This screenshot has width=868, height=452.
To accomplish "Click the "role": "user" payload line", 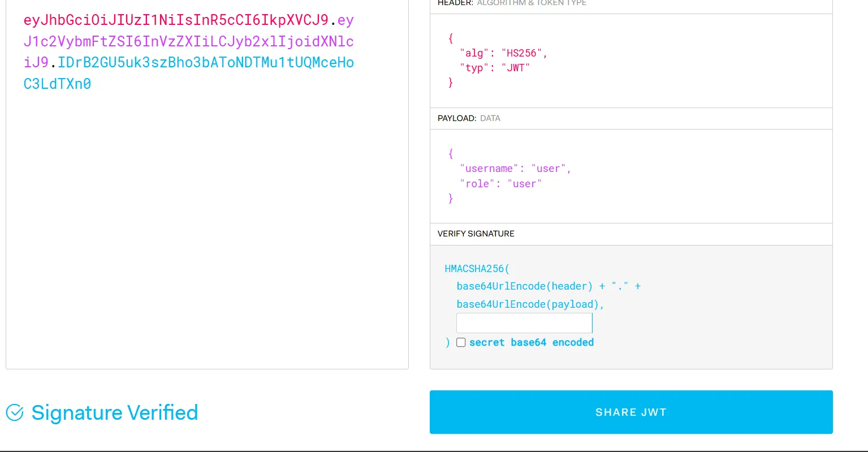I will pos(500,184).
